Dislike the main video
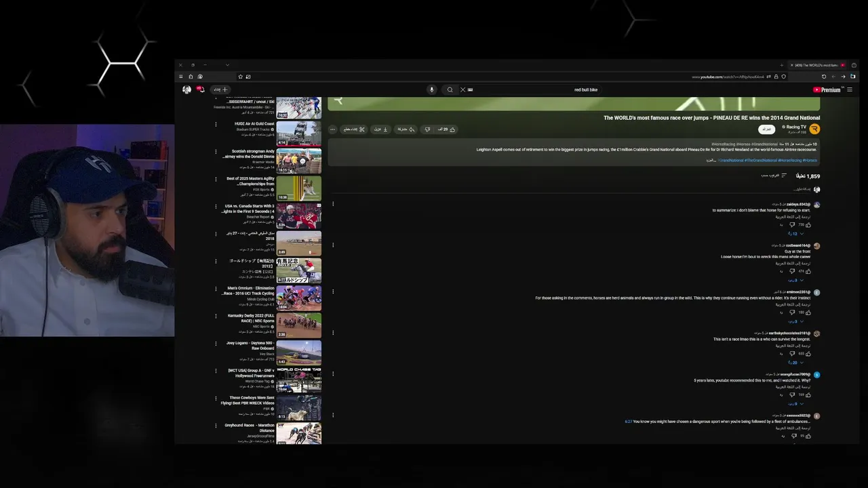 click(x=427, y=129)
